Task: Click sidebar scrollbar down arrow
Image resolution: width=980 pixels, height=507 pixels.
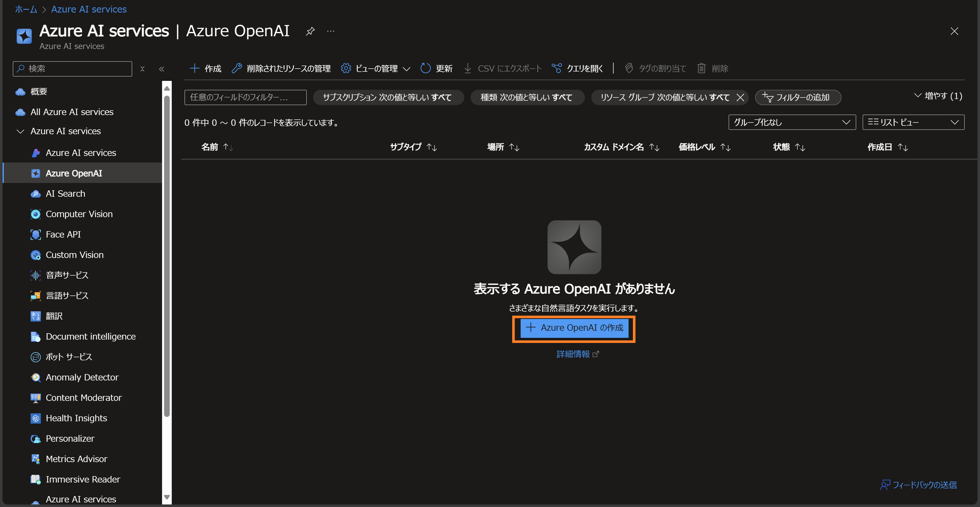Action: (x=167, y=497)
